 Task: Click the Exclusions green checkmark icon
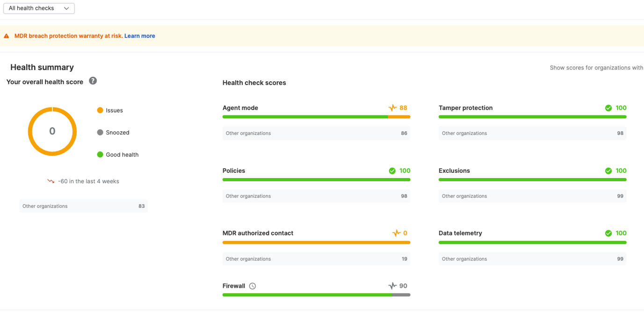[608, 171]
